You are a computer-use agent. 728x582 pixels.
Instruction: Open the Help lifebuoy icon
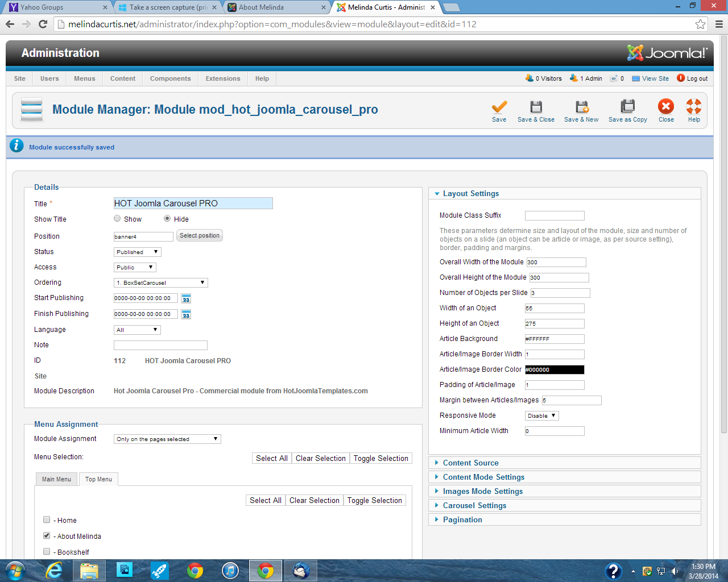pos(694,106)
